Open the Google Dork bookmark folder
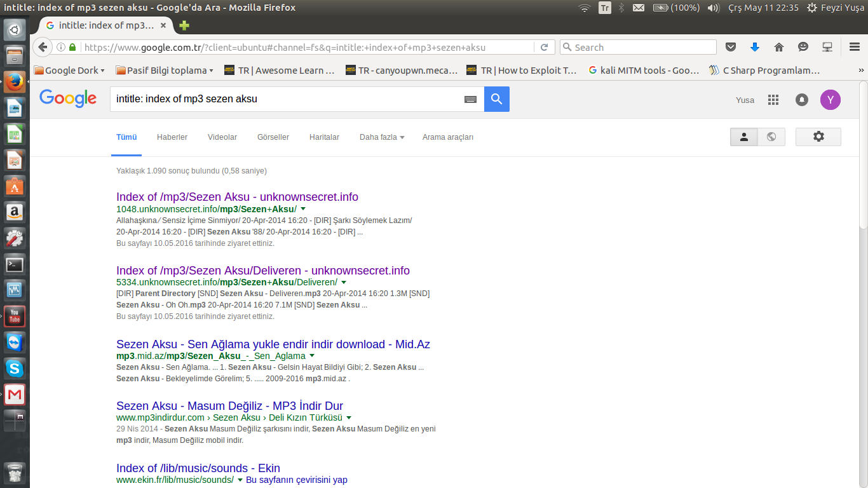This screenshot has width=868, height=488. coord(70,71)
